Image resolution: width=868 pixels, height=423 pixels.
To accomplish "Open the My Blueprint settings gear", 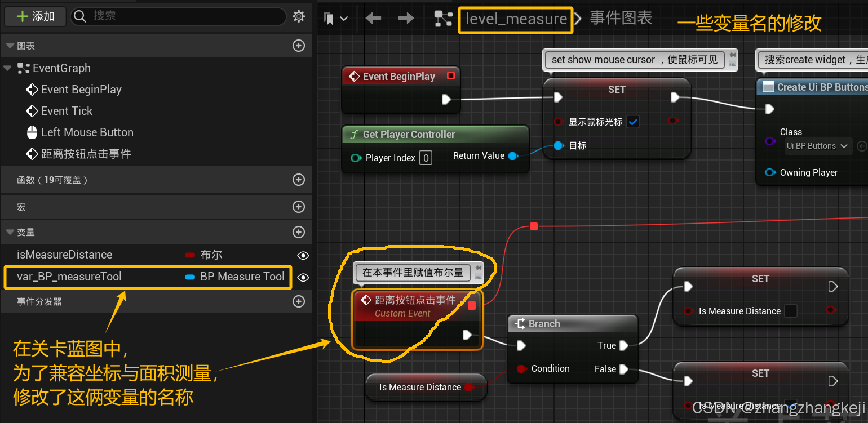I will click(299, 16).
